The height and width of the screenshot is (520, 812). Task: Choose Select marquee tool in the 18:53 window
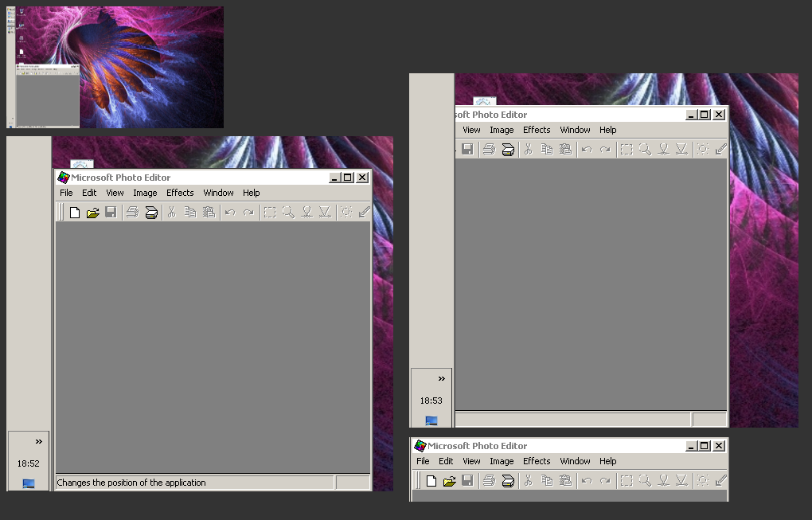627,150
